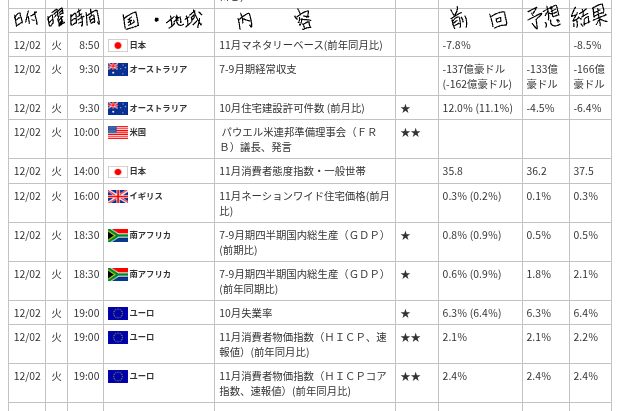
Task: Click the Japan flag in the 14:00 row
Action: tap(117, 171)
